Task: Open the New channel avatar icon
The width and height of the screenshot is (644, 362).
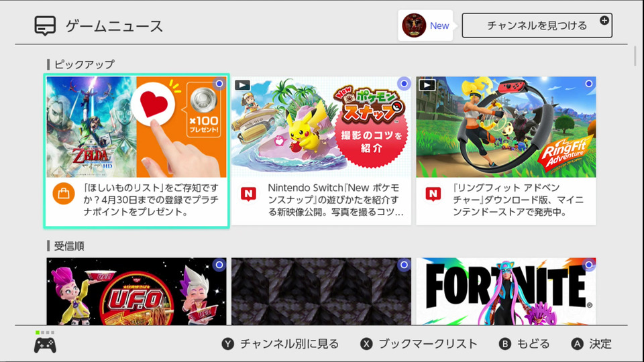Action: (414, 25)
